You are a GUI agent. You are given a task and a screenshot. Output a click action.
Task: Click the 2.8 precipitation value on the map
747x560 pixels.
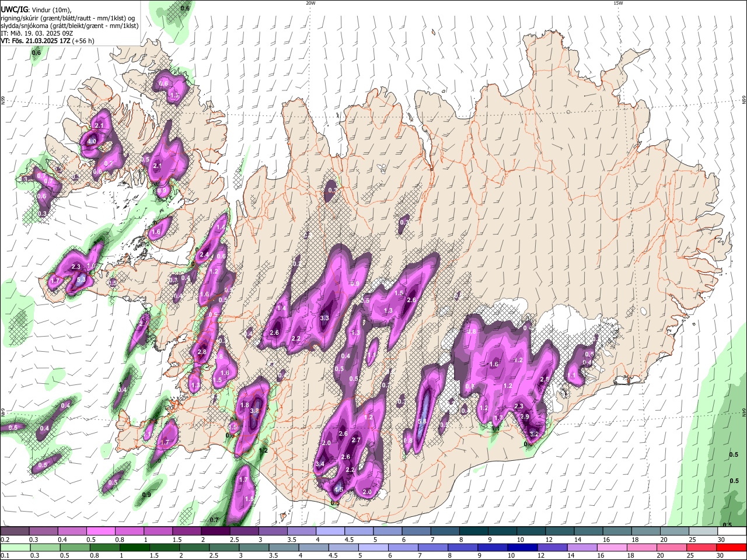click(x=202, y=352)
